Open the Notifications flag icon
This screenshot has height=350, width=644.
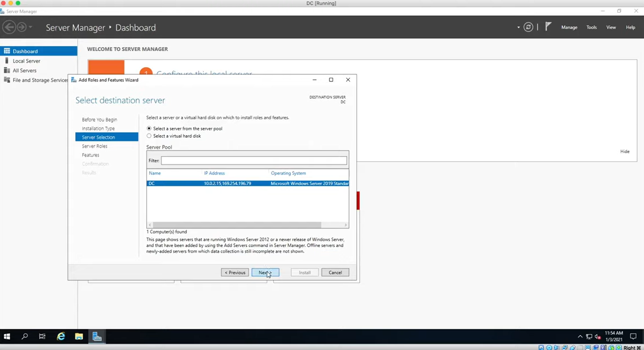pyautogui.click(x=548, y=26)
